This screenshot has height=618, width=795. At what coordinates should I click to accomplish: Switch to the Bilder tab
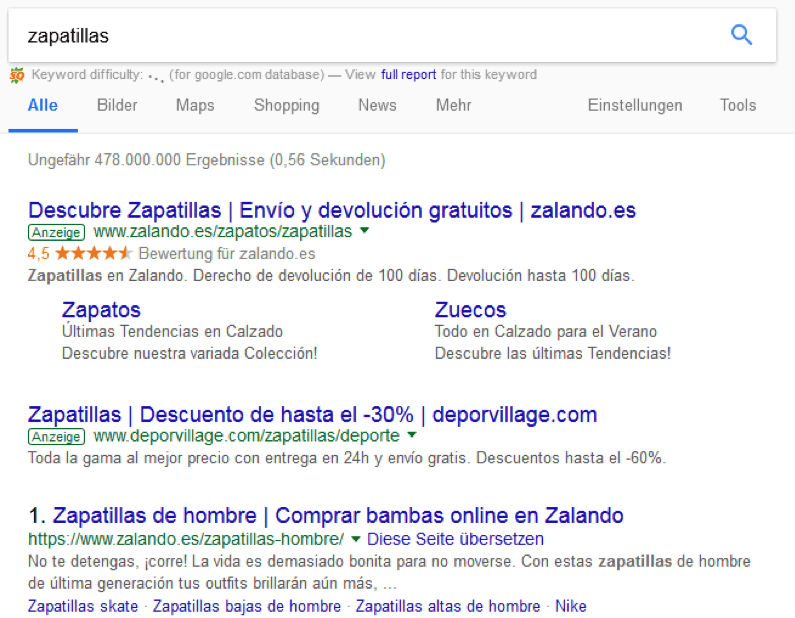point(117,105)
